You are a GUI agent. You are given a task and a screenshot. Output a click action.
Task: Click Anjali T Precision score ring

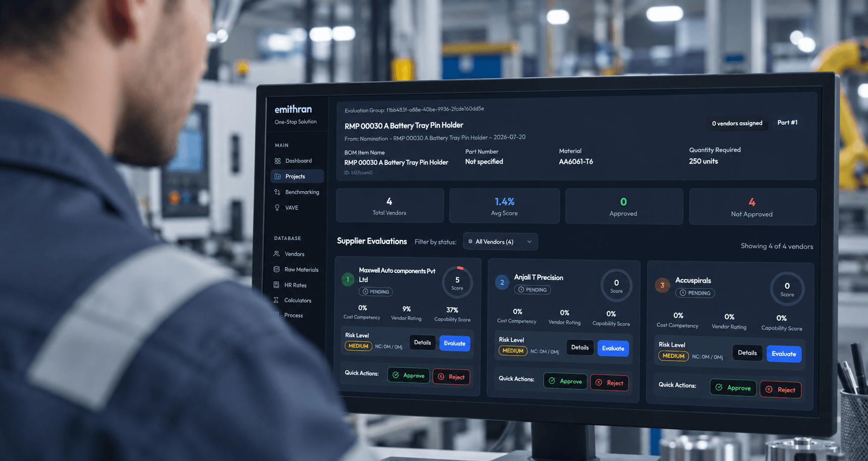pos(616,285)
